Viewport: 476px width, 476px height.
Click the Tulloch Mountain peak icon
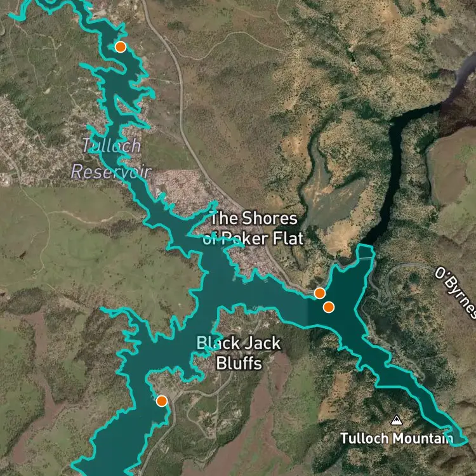point(396,420)
